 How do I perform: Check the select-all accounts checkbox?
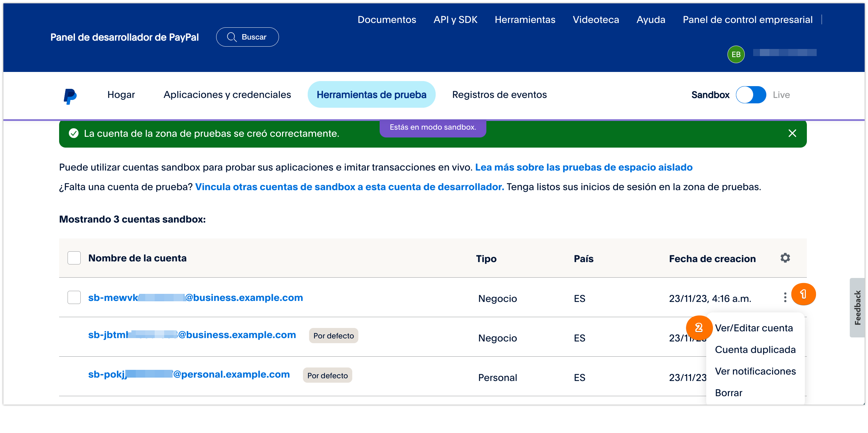pos(74,258)
